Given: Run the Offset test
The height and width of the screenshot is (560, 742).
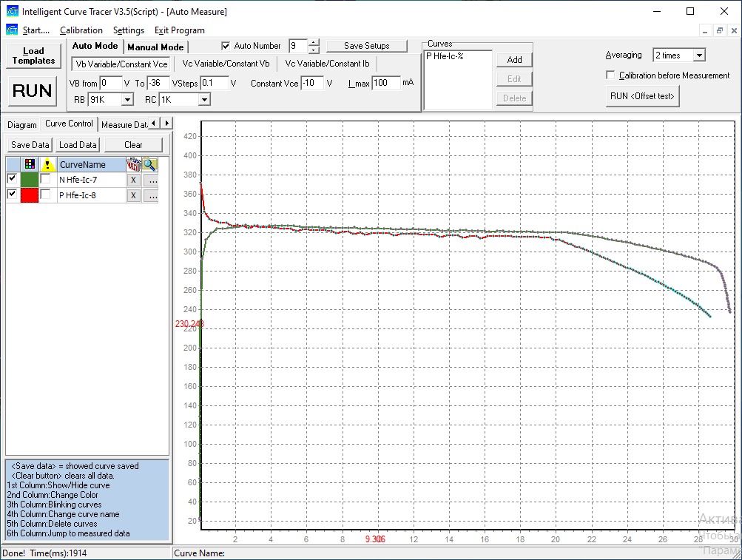Looking at the screenshot, I should point(642,96).
